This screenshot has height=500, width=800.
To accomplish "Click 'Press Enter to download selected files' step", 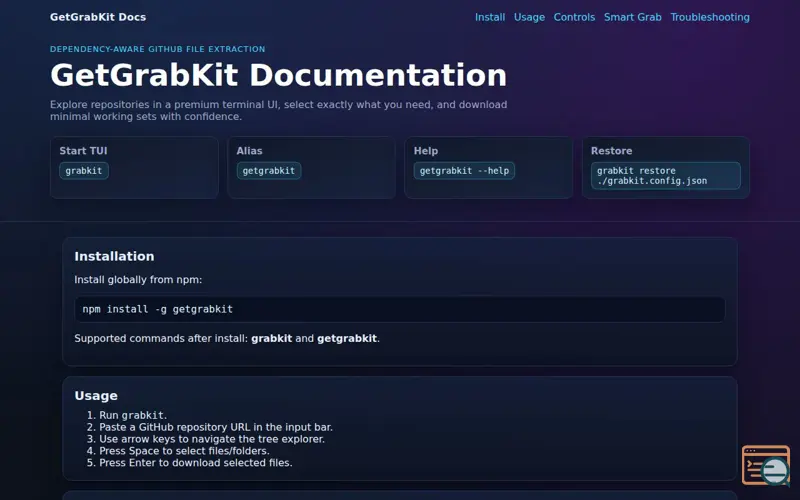I will pos(195,463).
